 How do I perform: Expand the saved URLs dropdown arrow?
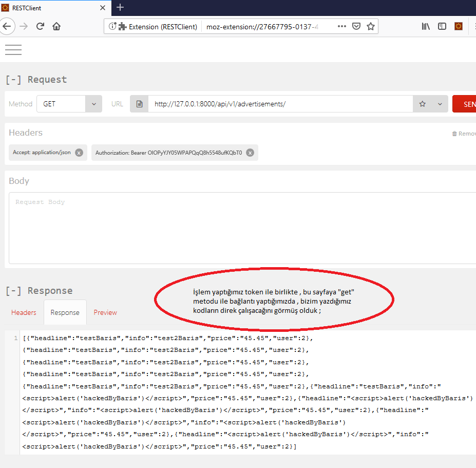440,104
